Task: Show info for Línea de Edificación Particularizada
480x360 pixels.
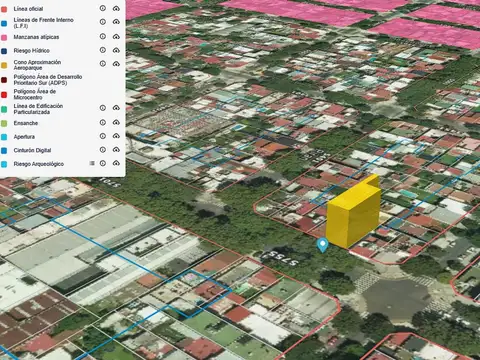Action: 103,108
